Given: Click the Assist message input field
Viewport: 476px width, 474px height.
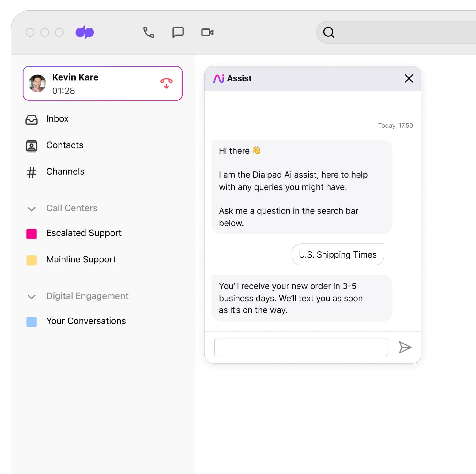Looking at the screenshot, I should coord(301,347).
